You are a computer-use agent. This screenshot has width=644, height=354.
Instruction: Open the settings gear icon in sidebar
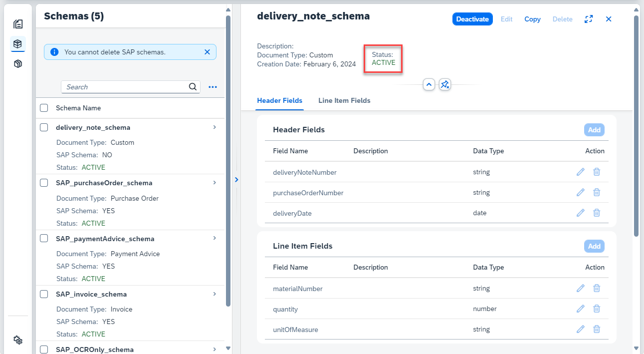[18, 340]
